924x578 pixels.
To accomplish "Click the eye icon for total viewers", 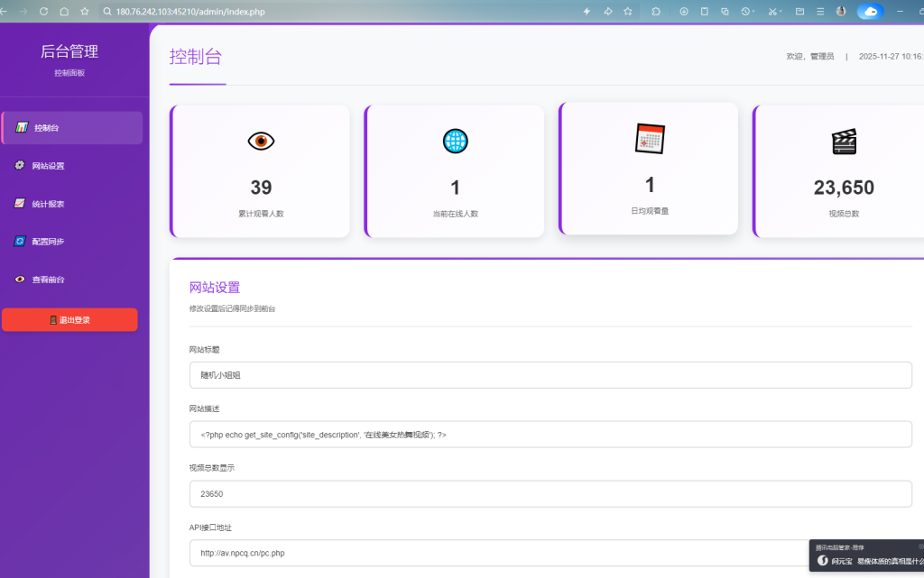I will coord(261,141).
